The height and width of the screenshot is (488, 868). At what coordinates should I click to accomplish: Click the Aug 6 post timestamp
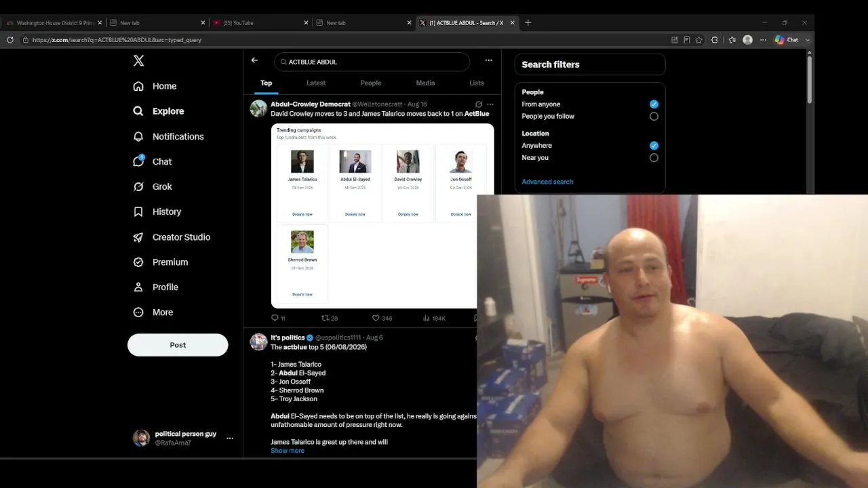(374, 338)
